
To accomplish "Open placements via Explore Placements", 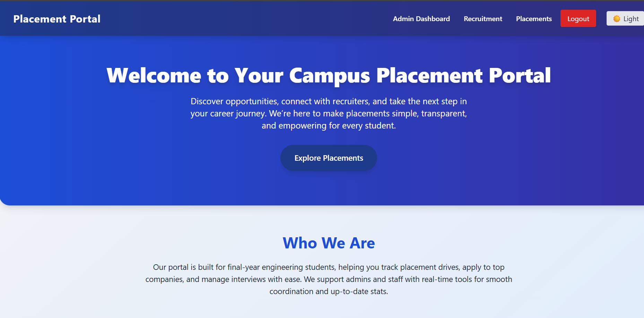I will (328, 158).
